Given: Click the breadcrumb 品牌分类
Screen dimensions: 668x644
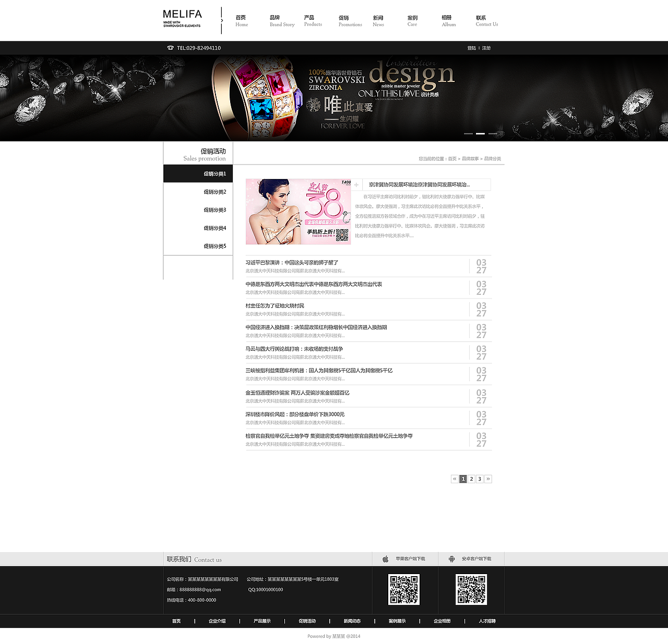Looking at the screenshot, I should coord(493,159).
